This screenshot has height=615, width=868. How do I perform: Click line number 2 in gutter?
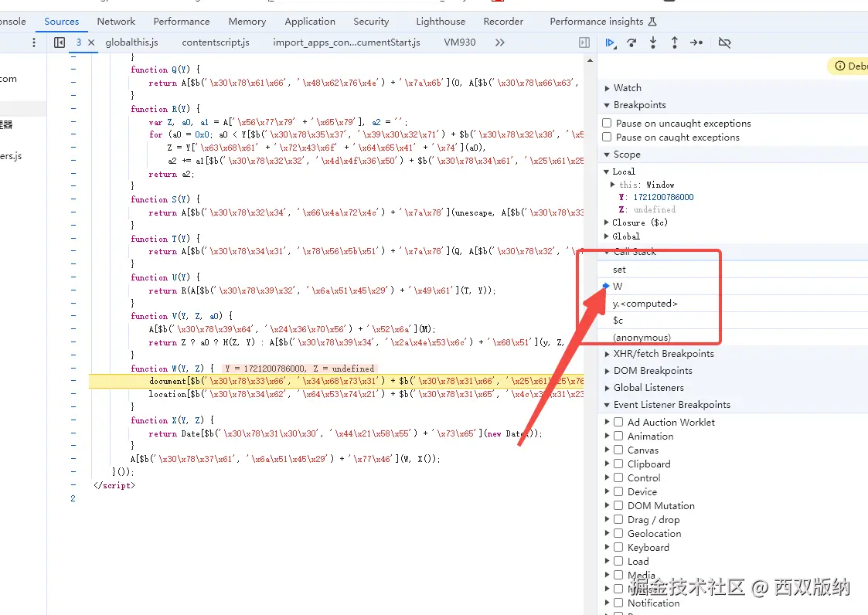73,498
